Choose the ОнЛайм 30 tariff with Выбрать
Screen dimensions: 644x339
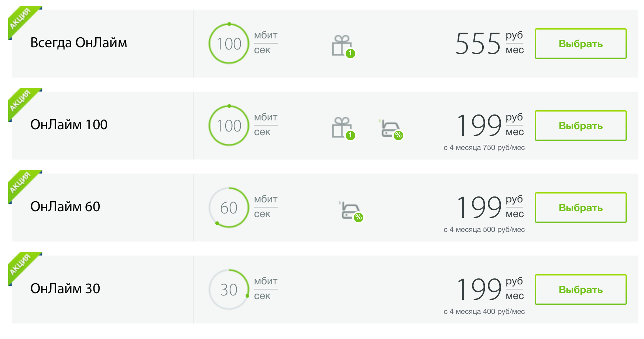point(580,290)
